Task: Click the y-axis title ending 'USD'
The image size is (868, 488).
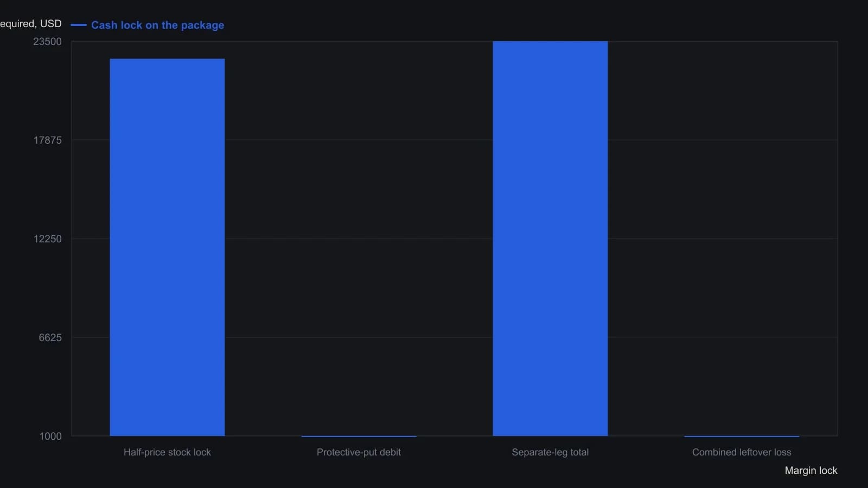Action: 31,24
